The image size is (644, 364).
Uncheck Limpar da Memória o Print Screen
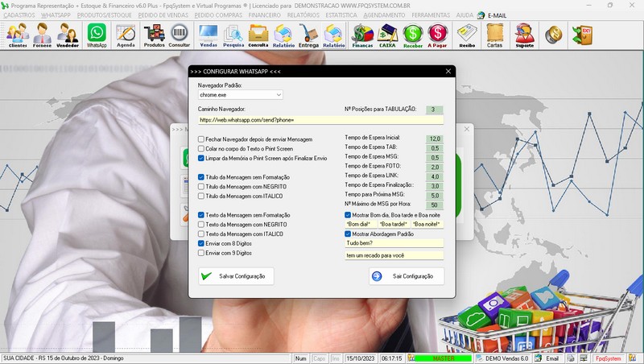200,158
